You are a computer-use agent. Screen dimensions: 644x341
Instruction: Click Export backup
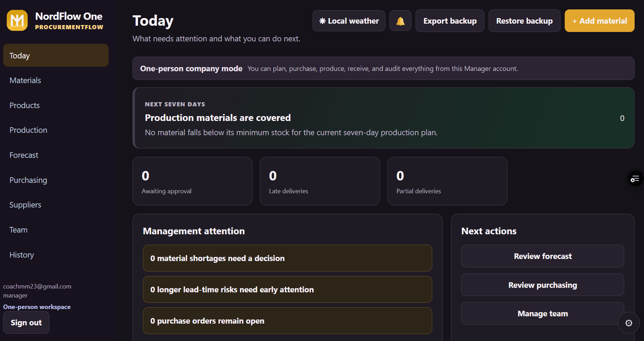click(x=450, y=21)
